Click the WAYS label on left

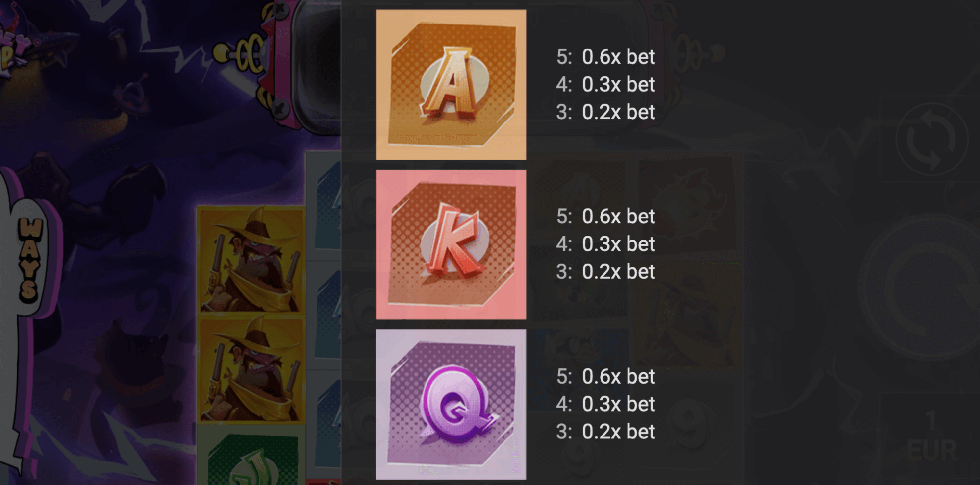[x=30, y=259]
